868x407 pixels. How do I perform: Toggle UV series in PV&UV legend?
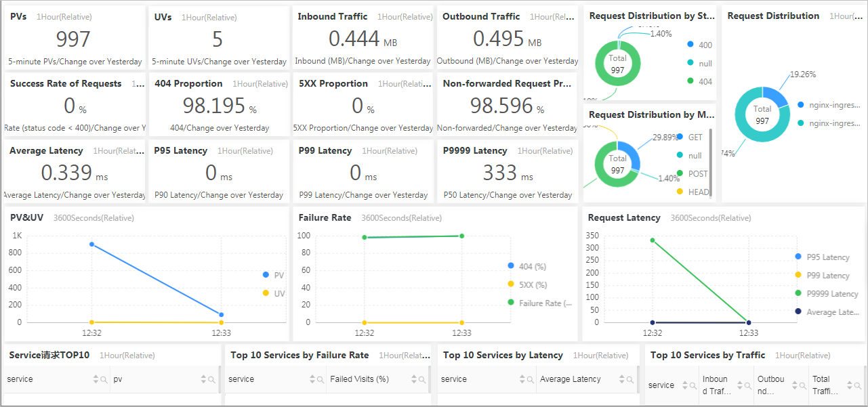click(x=274, y=293)
